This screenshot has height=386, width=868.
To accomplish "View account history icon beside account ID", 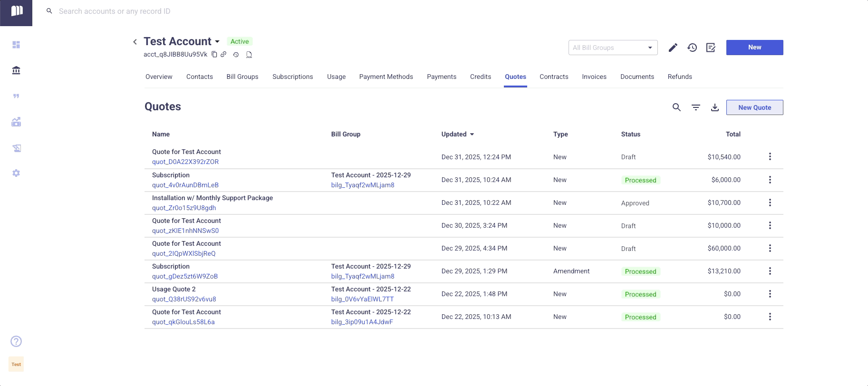I will tap(236, 55).
